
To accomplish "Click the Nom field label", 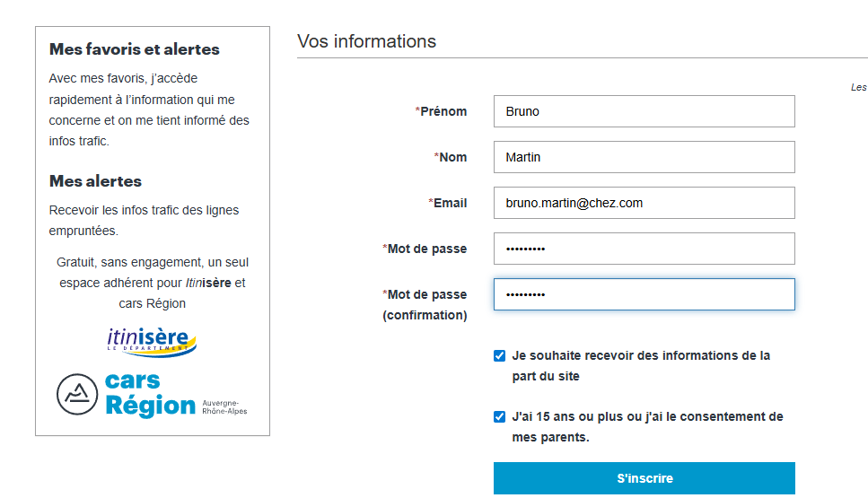I will [x=452, y=157].
